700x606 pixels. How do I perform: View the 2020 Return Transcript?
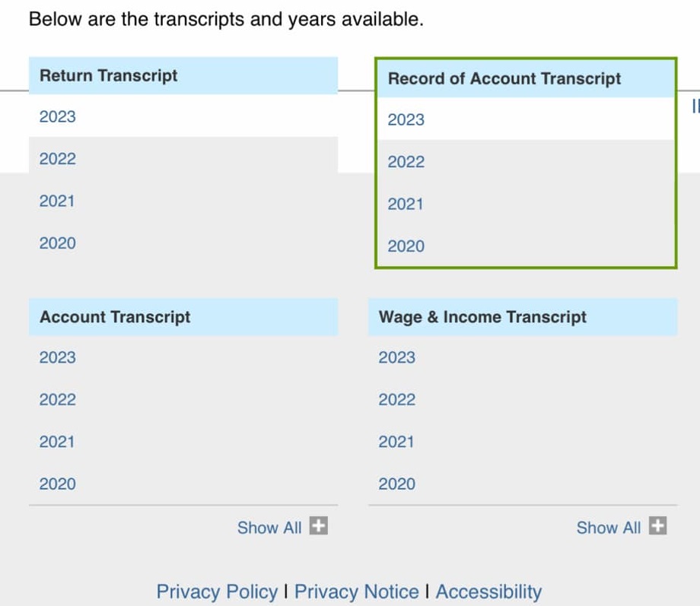[58, 243]
